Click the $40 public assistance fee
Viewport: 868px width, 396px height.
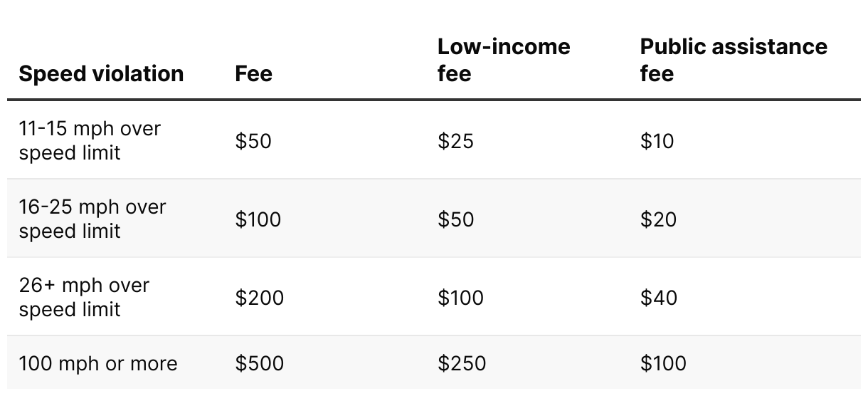click(658, 298)
